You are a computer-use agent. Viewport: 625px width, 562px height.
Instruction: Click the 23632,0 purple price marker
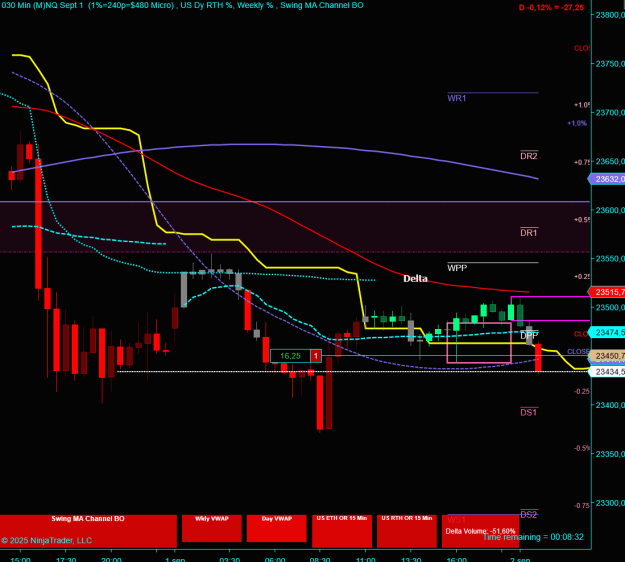pyautogui.click(x=607, y=179)
